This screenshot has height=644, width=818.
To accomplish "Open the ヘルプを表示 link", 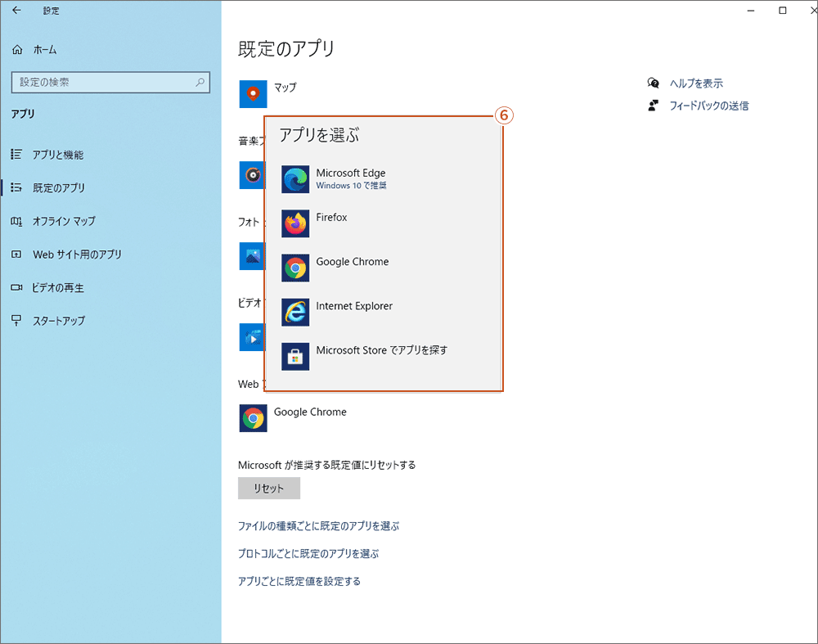I will pyautogui.click(x=696, y=83).
